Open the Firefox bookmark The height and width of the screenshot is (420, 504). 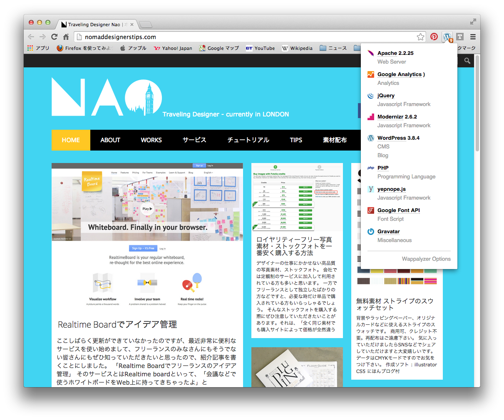[84, 48]
